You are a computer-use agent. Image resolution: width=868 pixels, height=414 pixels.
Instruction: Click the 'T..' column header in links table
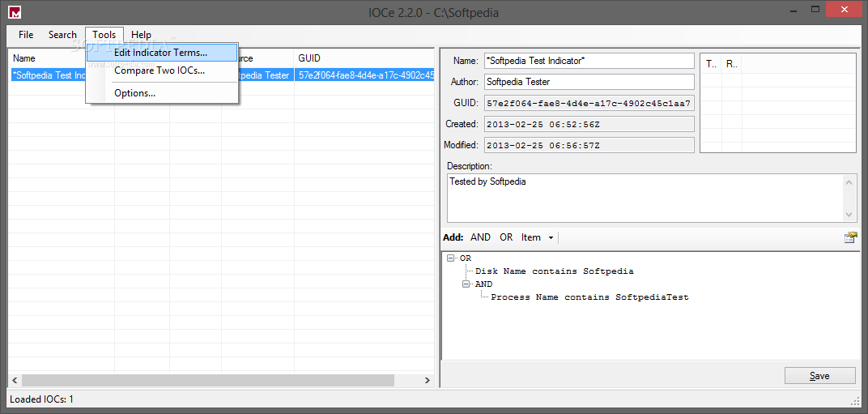[x=712, y=64]
